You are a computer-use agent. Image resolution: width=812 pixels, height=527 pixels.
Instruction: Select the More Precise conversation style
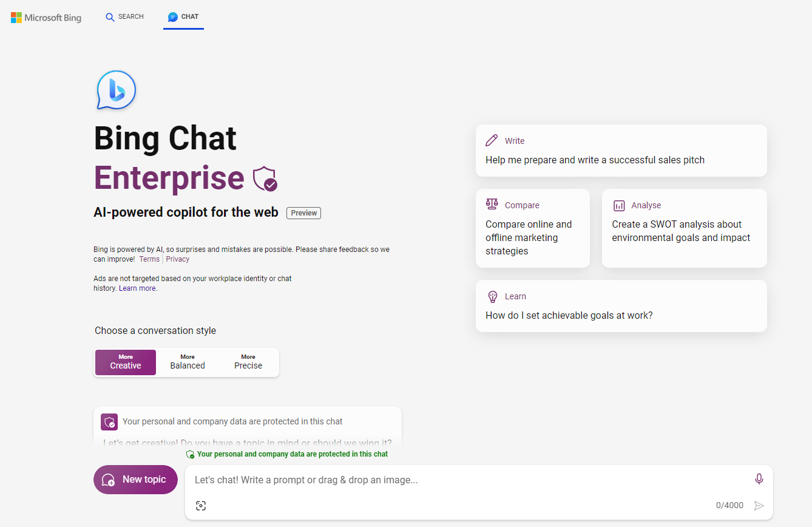pos(248,361)
